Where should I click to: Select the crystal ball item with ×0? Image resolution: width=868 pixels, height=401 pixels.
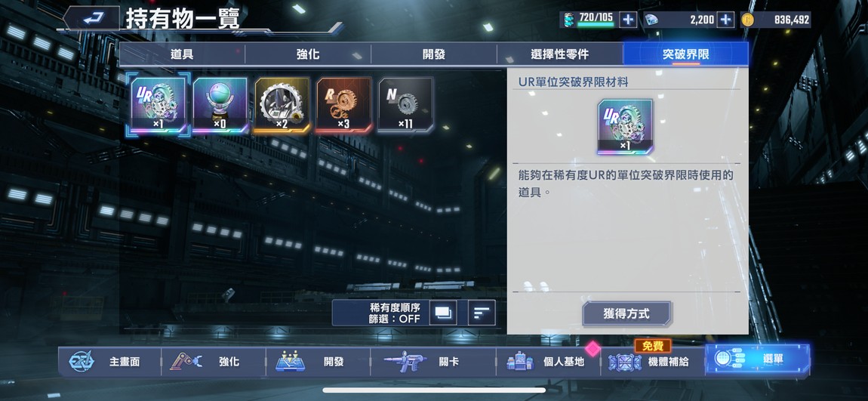(x=220, y=106)
